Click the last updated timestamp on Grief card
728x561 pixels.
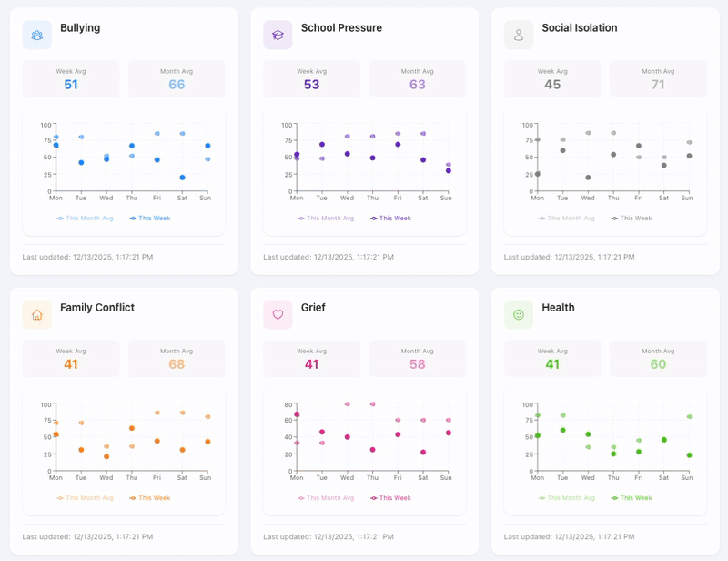coord(329,536)
